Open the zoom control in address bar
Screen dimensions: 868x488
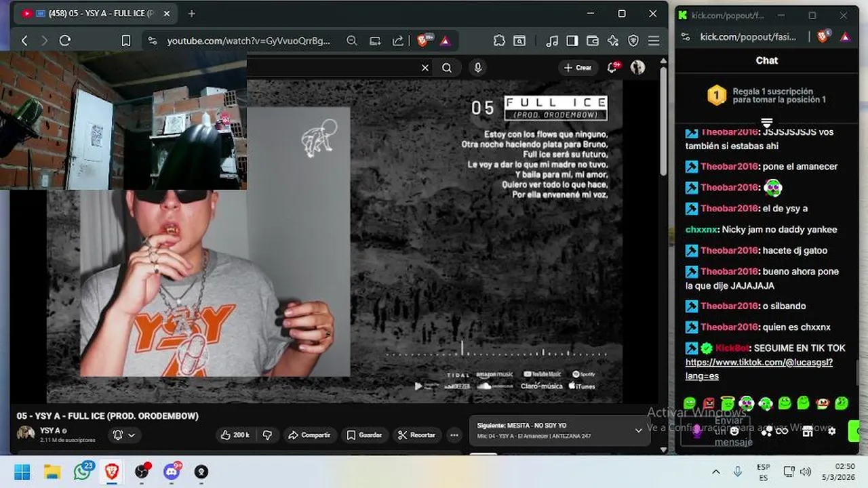tap(352, 41)
